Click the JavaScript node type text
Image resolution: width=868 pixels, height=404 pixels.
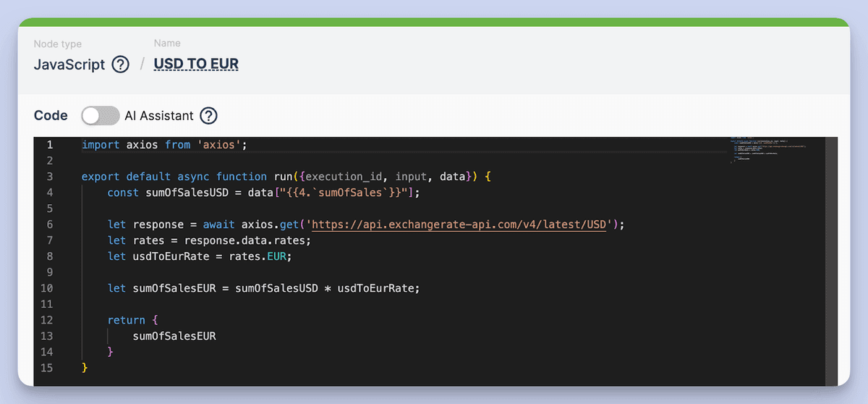click(69, 64)
